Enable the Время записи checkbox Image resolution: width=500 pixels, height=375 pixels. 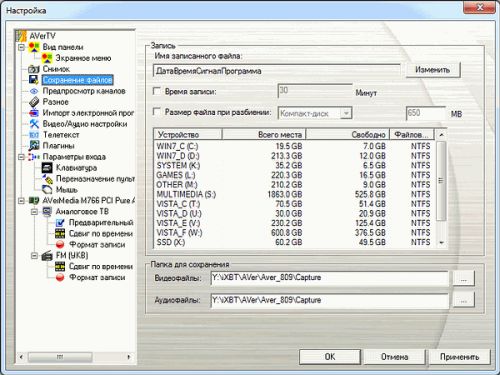(x=157, y=91)
